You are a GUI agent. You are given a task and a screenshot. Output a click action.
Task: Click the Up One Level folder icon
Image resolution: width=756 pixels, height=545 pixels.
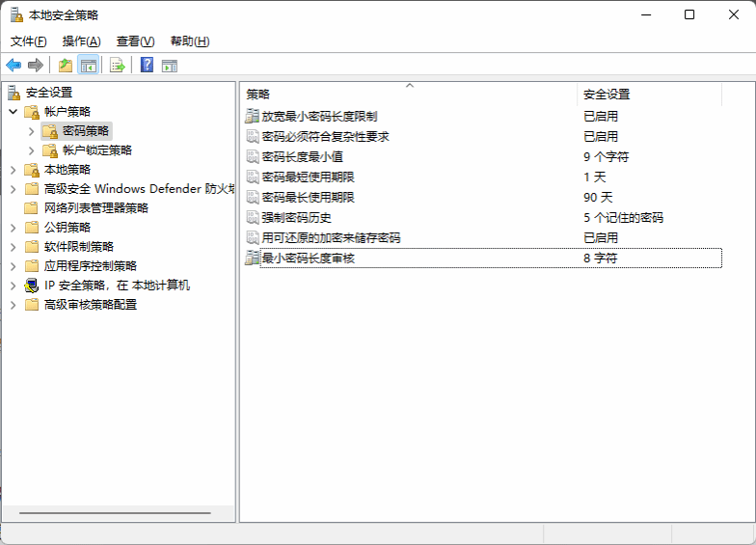point(65,66)
